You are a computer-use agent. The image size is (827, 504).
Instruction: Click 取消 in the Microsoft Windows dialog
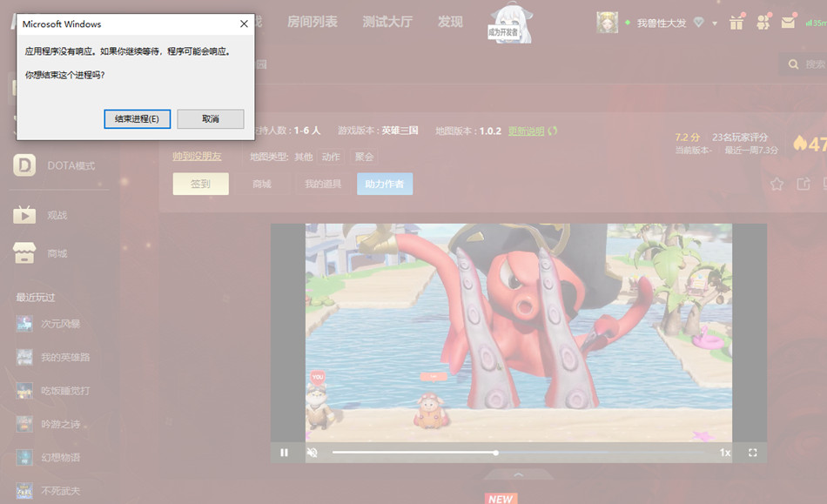click(x=211, y=119)
